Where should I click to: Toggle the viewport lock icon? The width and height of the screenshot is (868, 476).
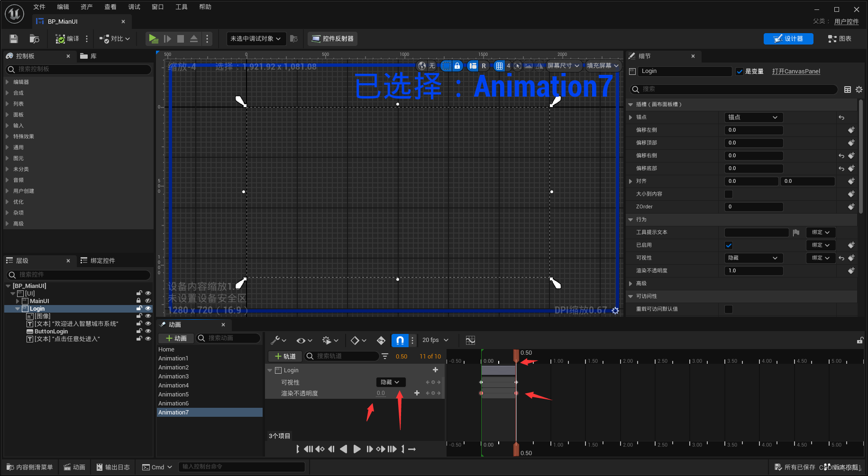click(457, 66)
